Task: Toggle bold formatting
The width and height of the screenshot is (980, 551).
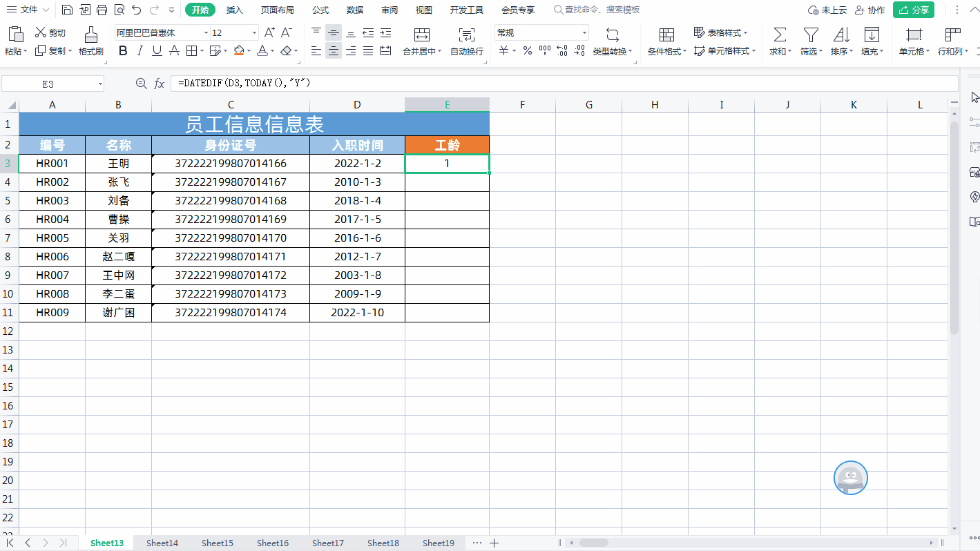Action: coord(123,50)
